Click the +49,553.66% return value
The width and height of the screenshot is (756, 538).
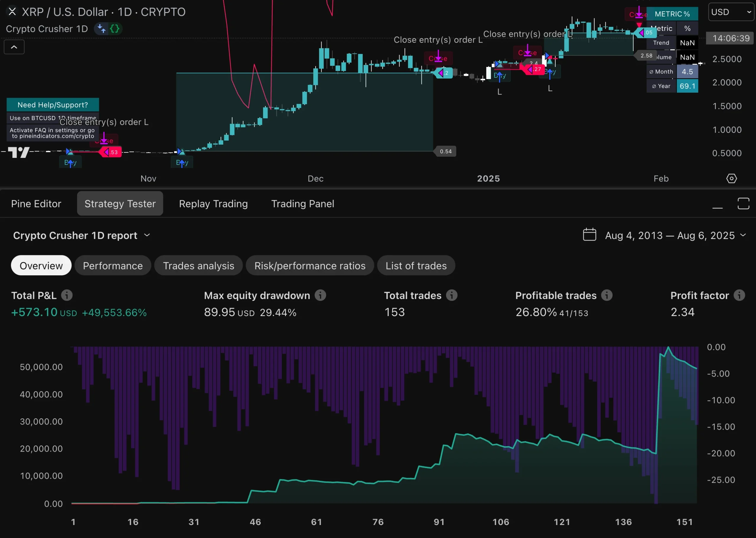[114, 313]
